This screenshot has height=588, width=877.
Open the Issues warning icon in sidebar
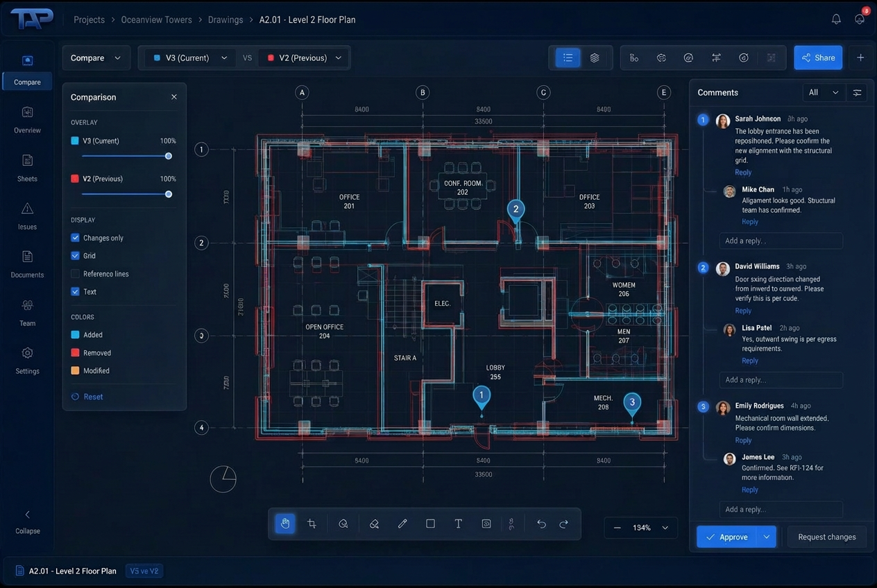coord(27,209)
